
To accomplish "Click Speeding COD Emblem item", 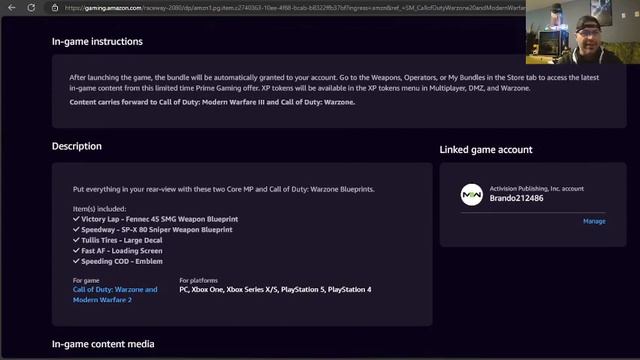I will (122, 262).
